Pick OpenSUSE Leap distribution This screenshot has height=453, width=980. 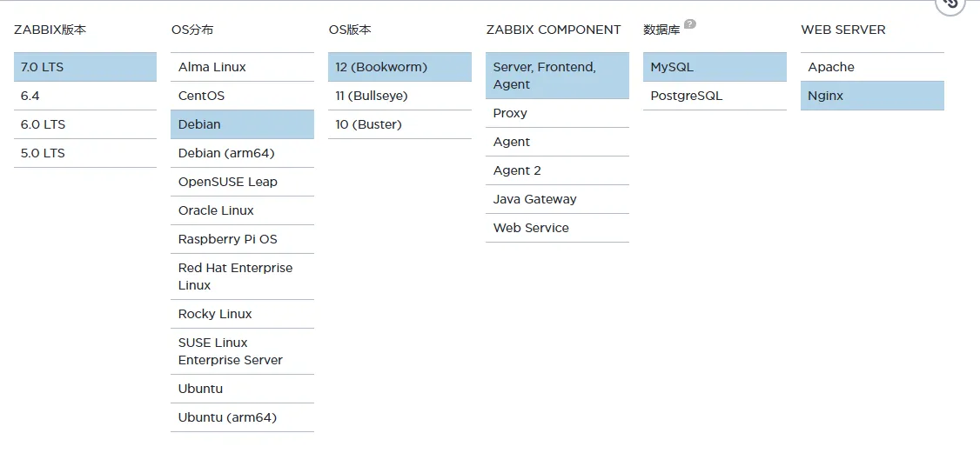(x=242, y=182)
